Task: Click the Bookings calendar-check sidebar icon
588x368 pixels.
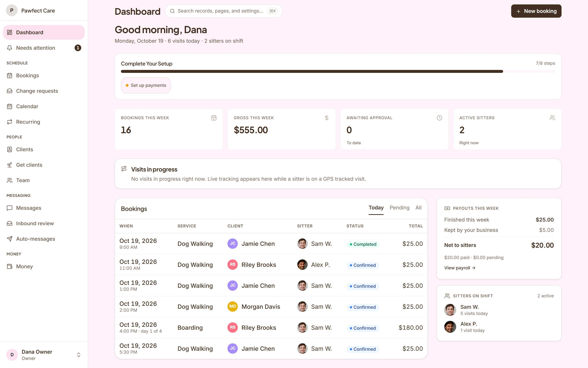Action: tap(10, 75)
